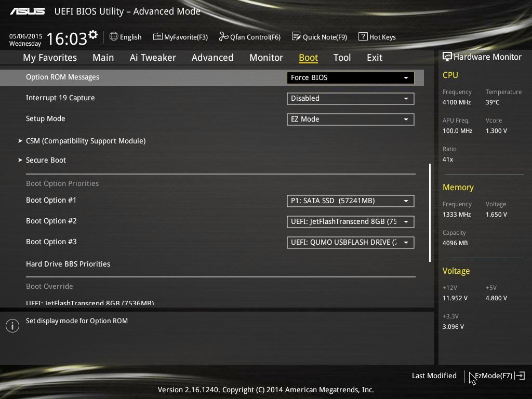Expand CSM (Compatibility Support Module) submenu

[86, 141]
